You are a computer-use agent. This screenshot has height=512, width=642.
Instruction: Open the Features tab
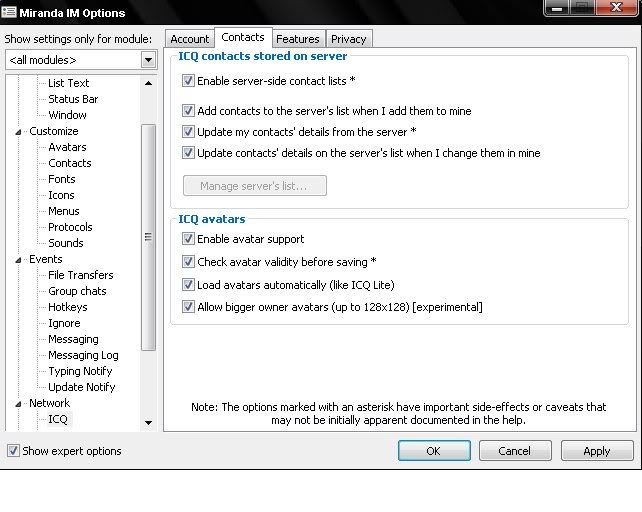(298, 39)
